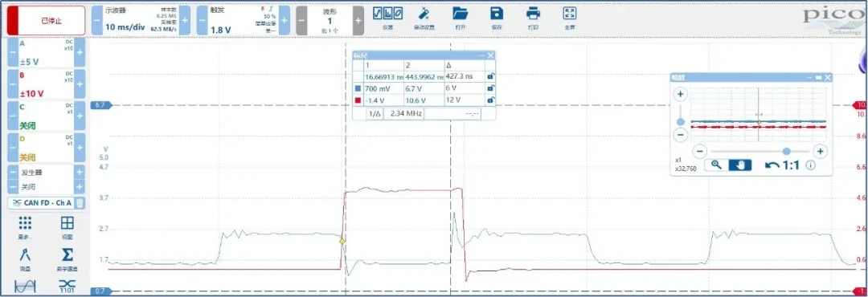Reset zoom with the 1:1 undo button
This screenshot has height=297, width=868.
click(x=782, y=165)
